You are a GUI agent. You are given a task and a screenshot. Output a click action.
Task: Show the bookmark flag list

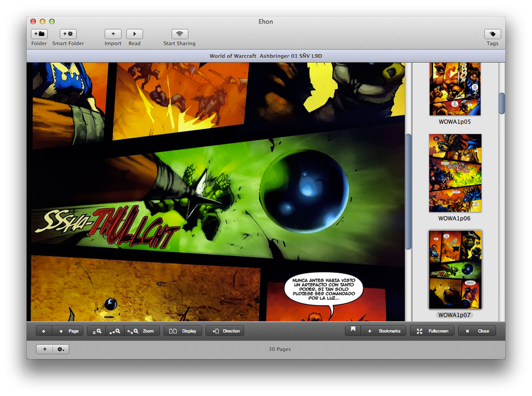353,331
